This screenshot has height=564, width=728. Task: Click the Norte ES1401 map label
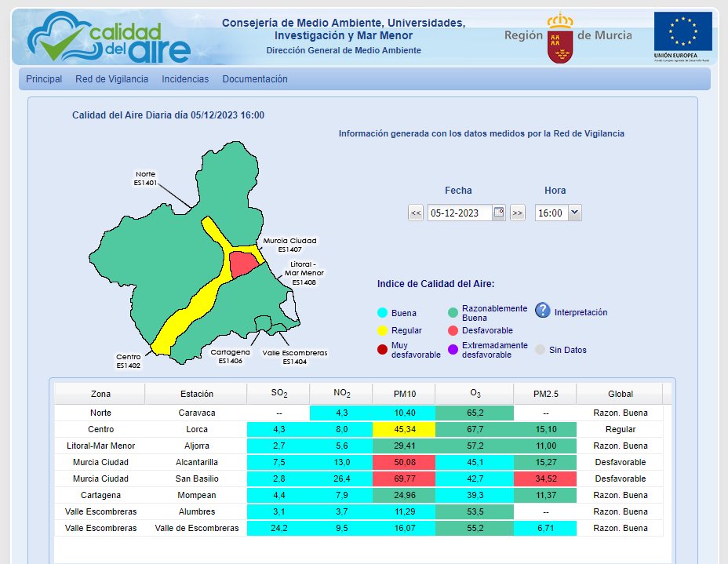tap(145, 178)
